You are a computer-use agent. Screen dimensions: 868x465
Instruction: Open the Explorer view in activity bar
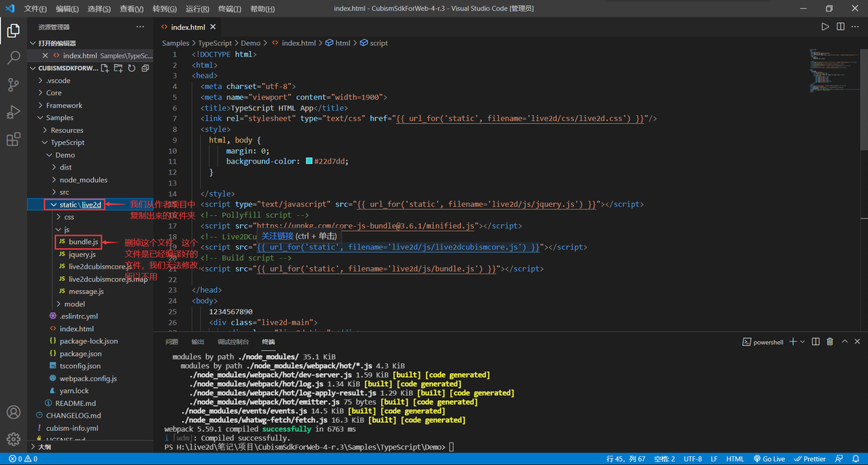pyautogui.click(x=13, y=31)
